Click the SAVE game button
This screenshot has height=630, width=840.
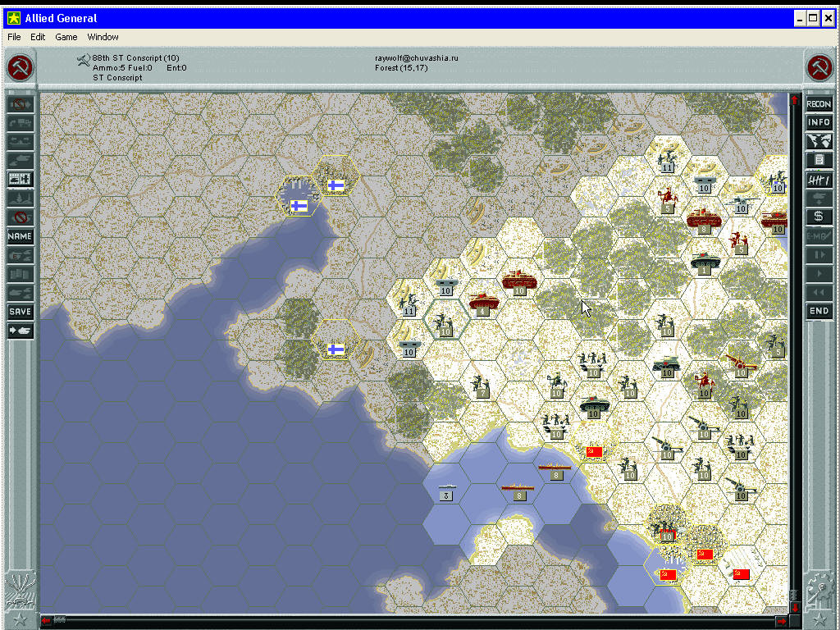pyautogui.click(x=21, y=312)
